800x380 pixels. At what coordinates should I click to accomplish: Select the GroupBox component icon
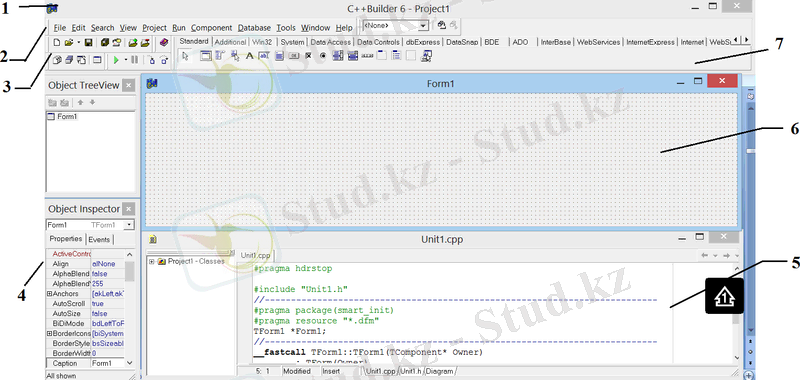coord(382,56)
